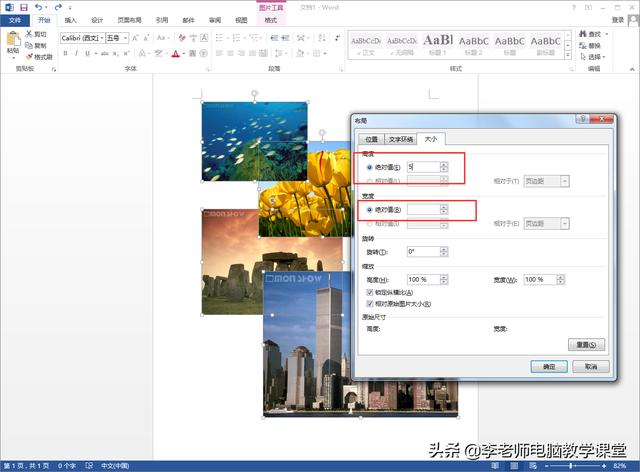Click the width absolute value input field
The height and width of the screenshot is (472, 640).
coord(424,209)
